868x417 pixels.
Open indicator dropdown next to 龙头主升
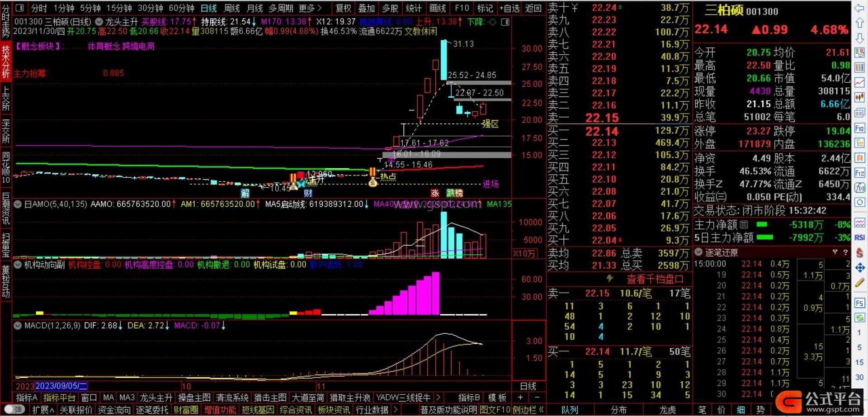[99, 22]
